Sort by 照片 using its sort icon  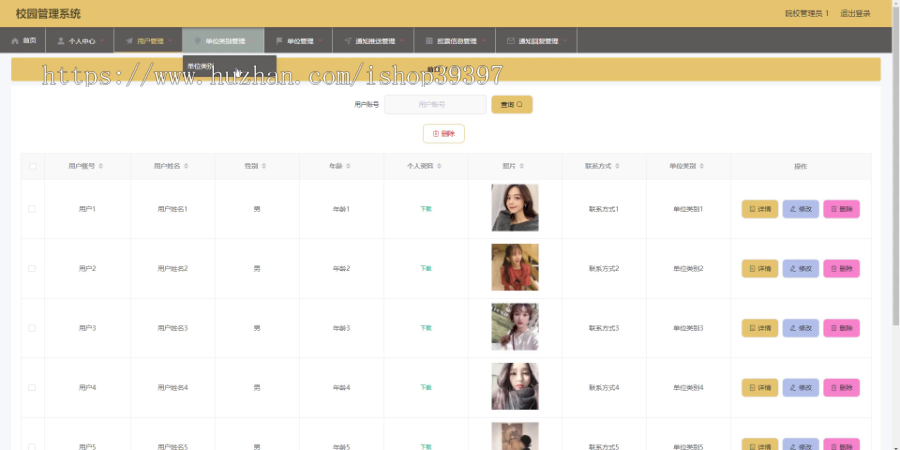521,166
